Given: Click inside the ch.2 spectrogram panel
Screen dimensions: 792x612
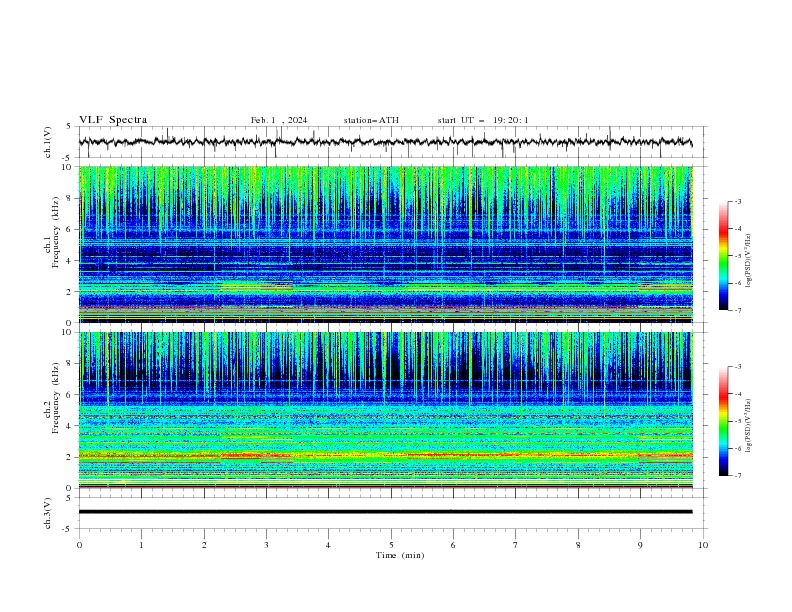Looking at the screenshot, I should (385, 410).
